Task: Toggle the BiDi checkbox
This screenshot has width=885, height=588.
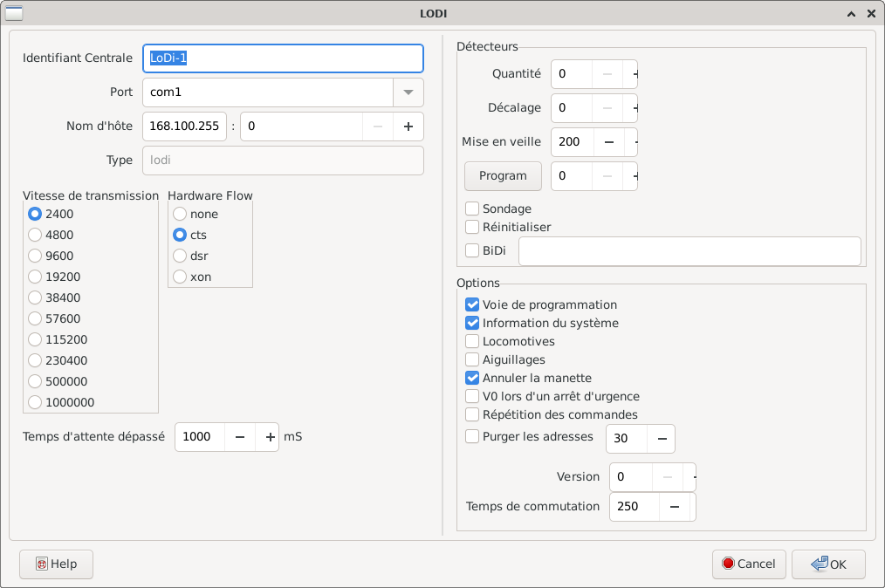Action: [472, 251]
